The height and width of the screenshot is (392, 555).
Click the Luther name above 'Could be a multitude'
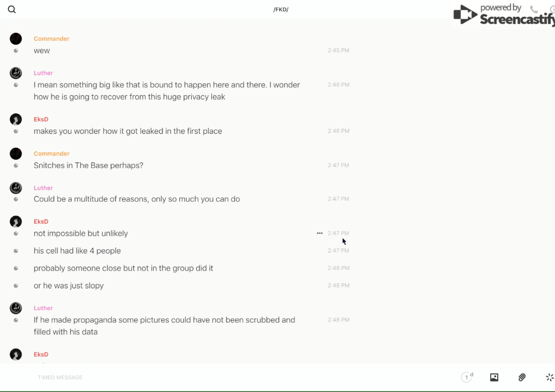click(x=43, y=188)
